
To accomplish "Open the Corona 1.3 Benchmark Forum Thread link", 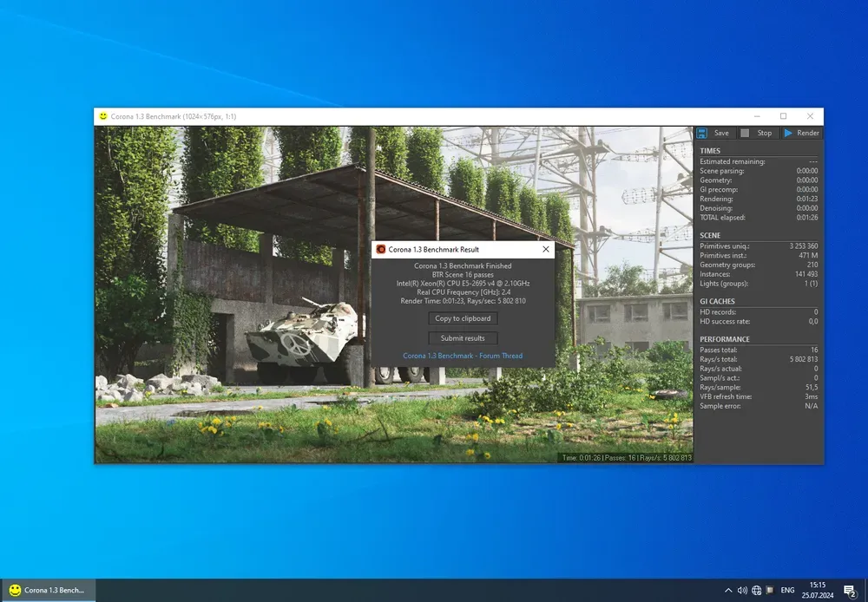I will 463,356.
